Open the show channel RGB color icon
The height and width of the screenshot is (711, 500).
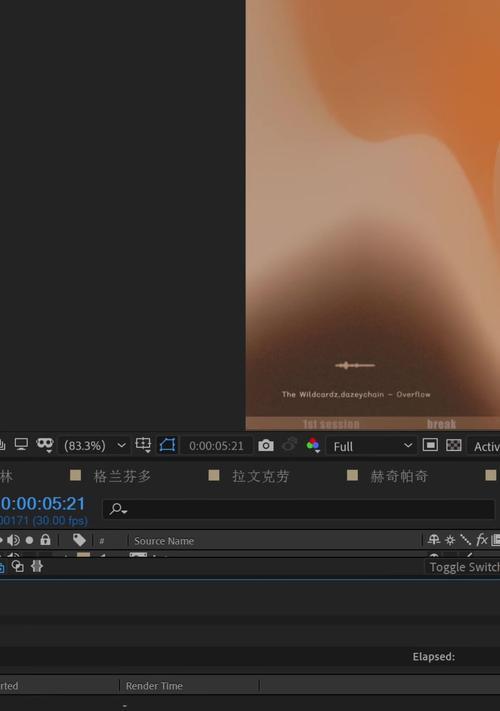[x=313, y=445]
